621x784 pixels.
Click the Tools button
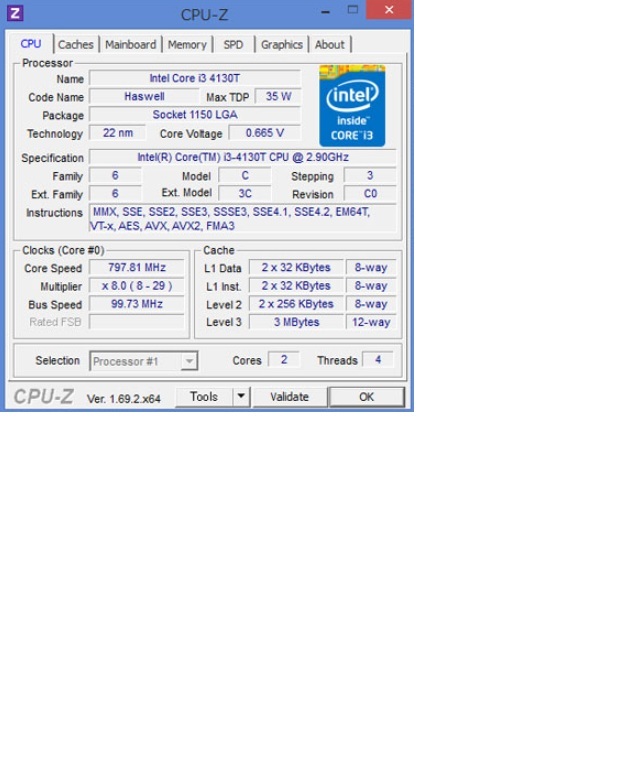coord(204,397)
